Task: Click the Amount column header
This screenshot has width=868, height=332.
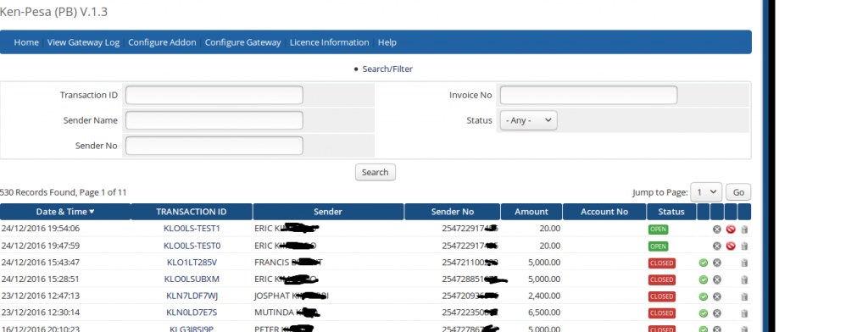Action: pos(531,212)
